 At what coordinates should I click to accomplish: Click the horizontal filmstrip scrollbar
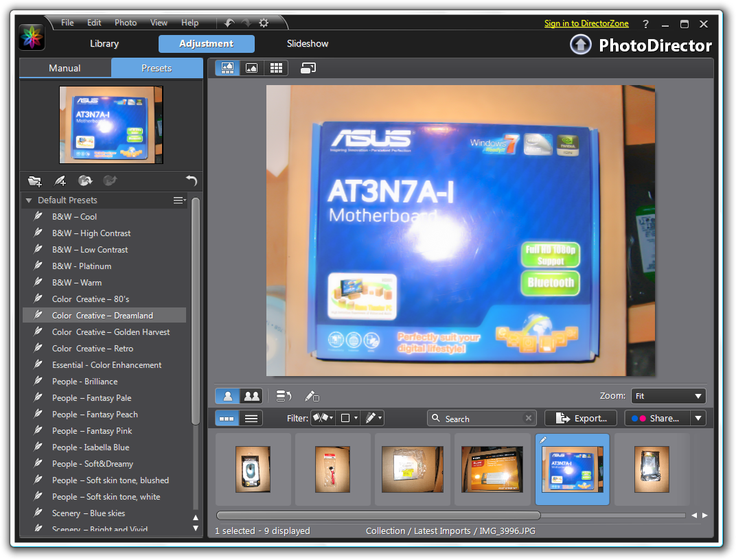pos(378,515)
